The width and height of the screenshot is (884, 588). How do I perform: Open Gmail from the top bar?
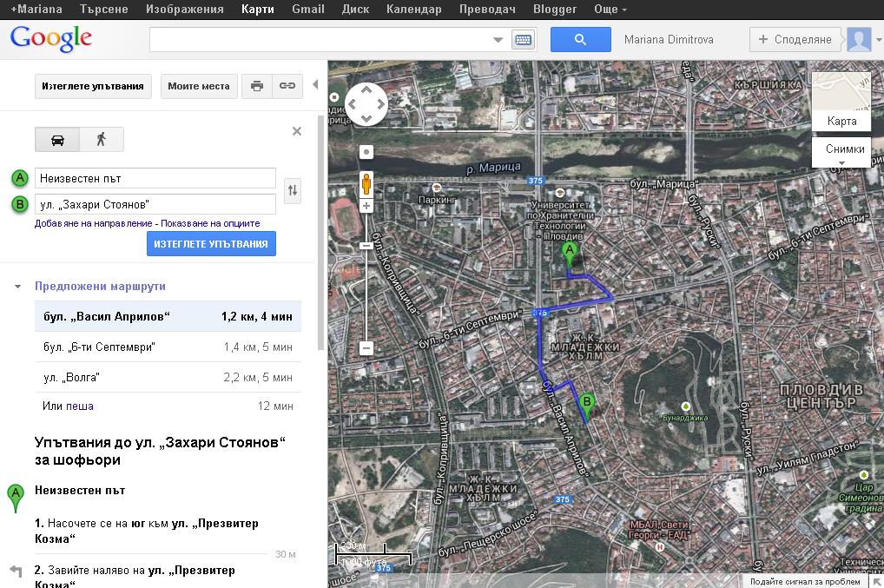tap(307, 10)
